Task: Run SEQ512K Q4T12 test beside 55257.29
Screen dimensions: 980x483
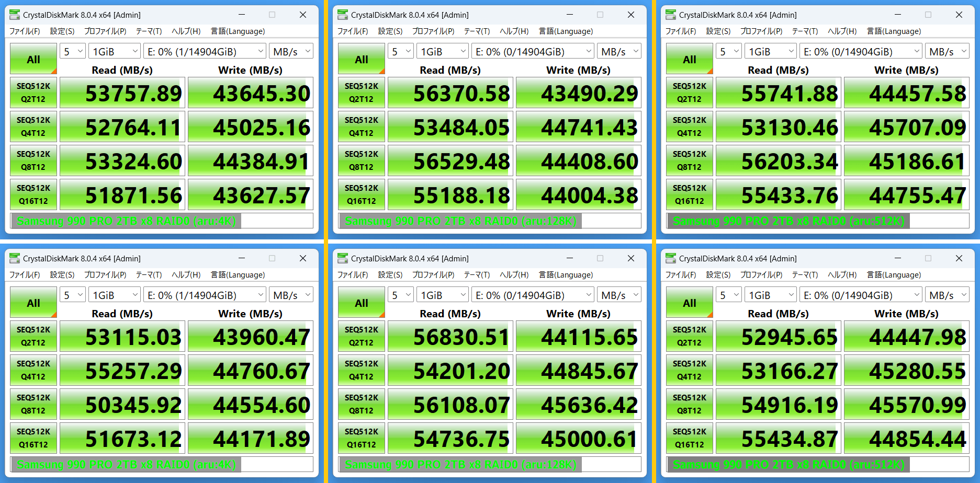Action: (33, 370)
